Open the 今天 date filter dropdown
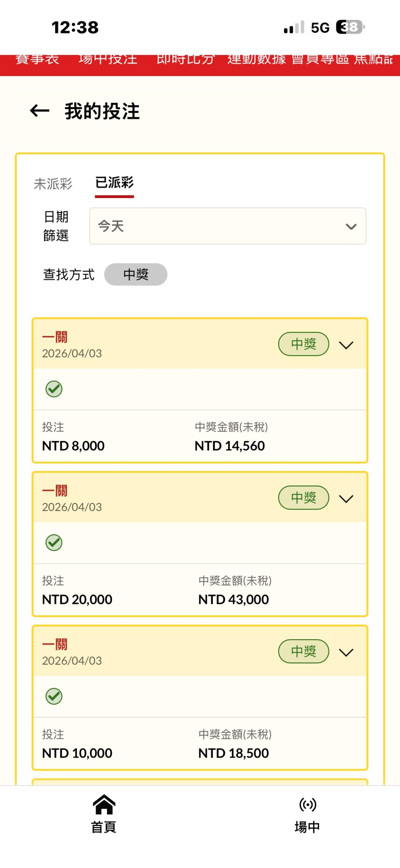This screenshot has height=868, width=400. pos(228,226)
